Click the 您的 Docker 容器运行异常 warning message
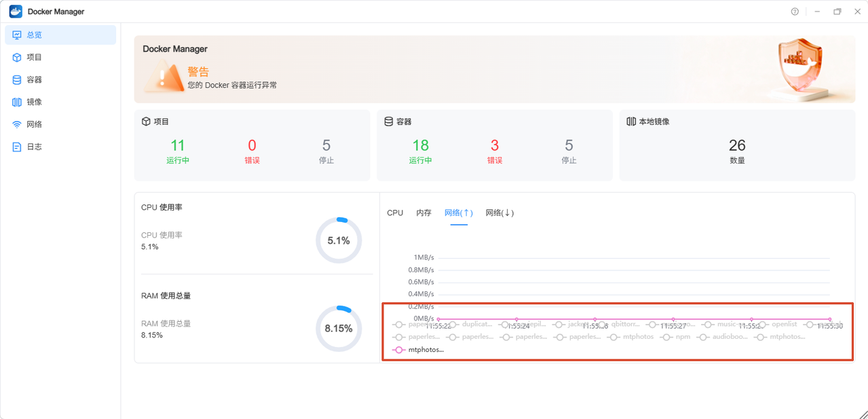Screen dimensions: 868x419 pyautogui.click(x=232, y=86)
